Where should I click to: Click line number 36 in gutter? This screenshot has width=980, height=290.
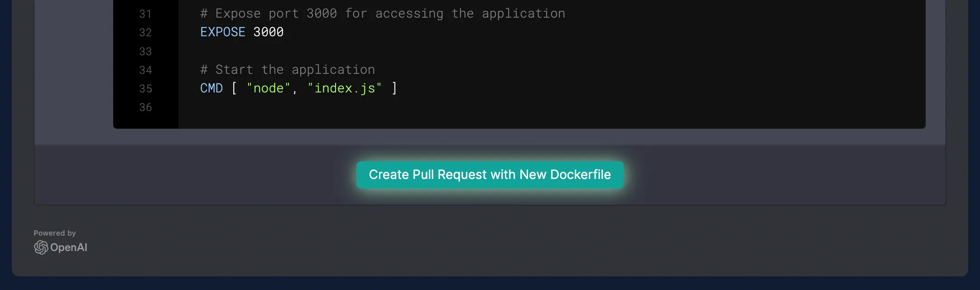[x=145, y=107]
